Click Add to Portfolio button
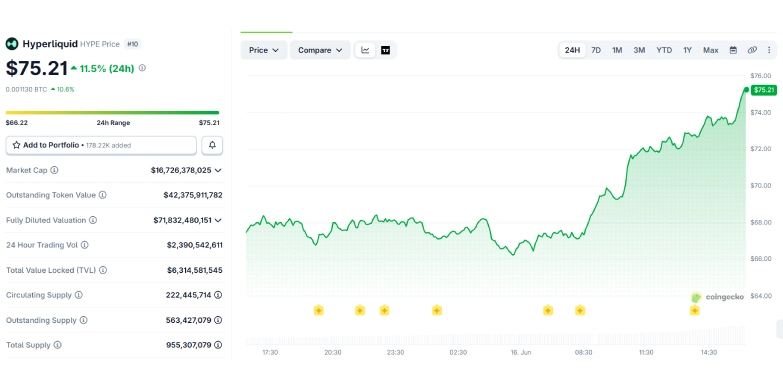The width and height of the screenshot is (783, 388). 101,145
